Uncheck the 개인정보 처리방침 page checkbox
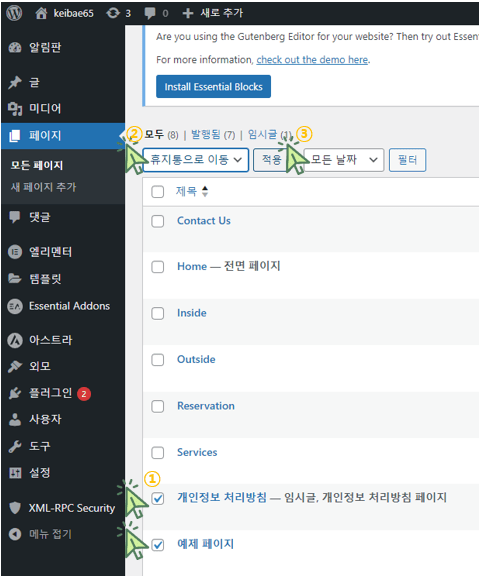The width and height of the screenshot is (479, 578). coord(158,498)
